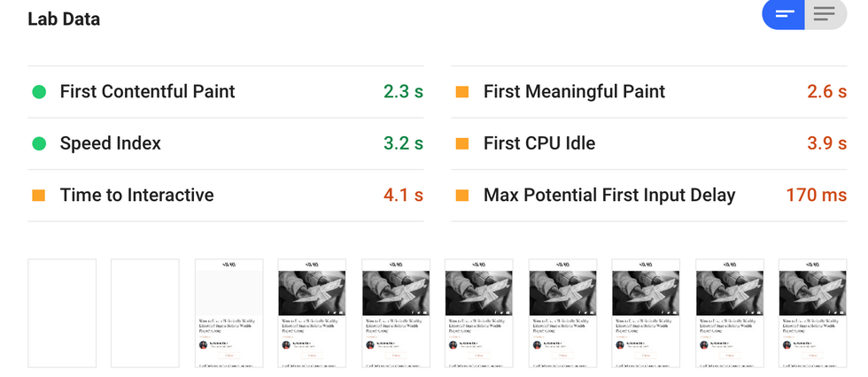The image size is (868, 377).
Task: Open the third filmstrip frame with gray placeholder
Action: pyautogui.click(x=229, y=313)
